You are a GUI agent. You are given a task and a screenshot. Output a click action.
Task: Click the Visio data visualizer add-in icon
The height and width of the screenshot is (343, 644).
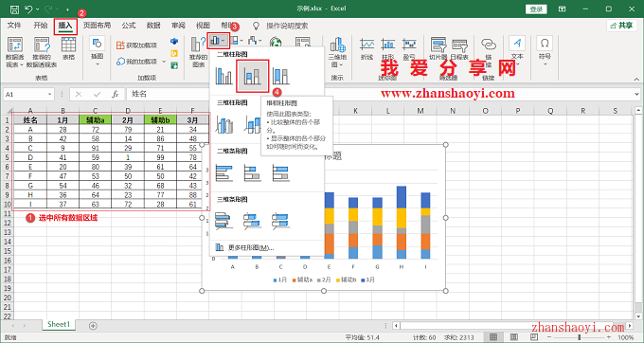tap(174, 42)
